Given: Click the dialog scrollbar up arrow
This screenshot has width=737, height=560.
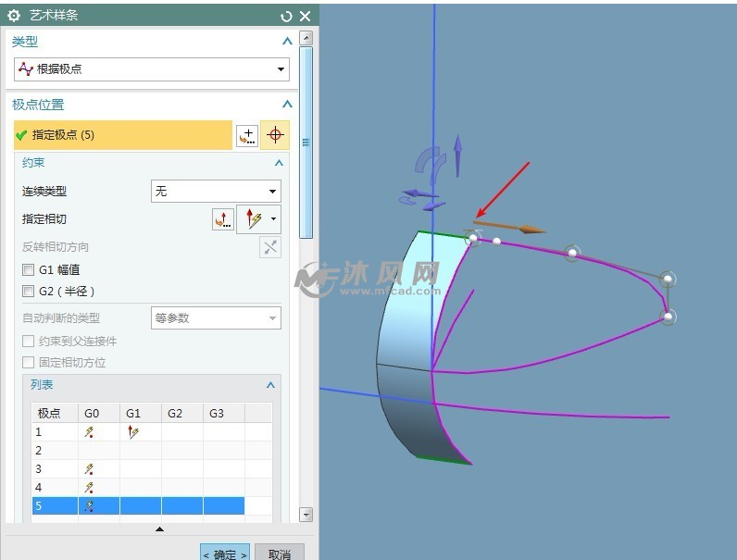Looking at the screenshot, I should point(306,38).
